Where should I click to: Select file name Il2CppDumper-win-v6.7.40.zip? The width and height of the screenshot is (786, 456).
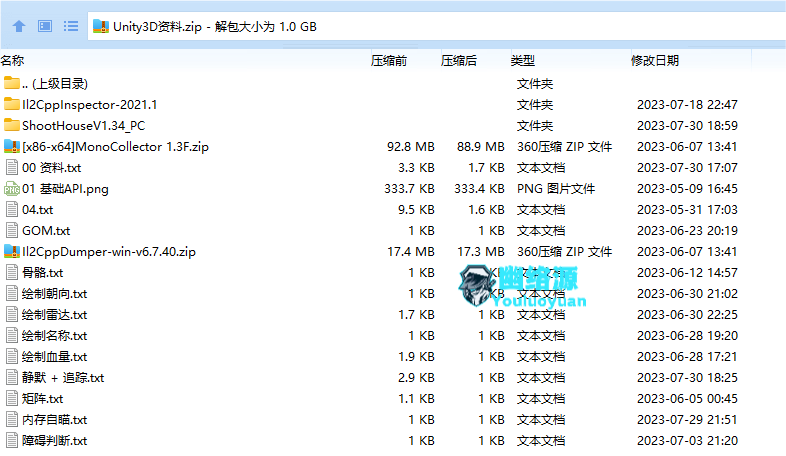coord(109,252)
